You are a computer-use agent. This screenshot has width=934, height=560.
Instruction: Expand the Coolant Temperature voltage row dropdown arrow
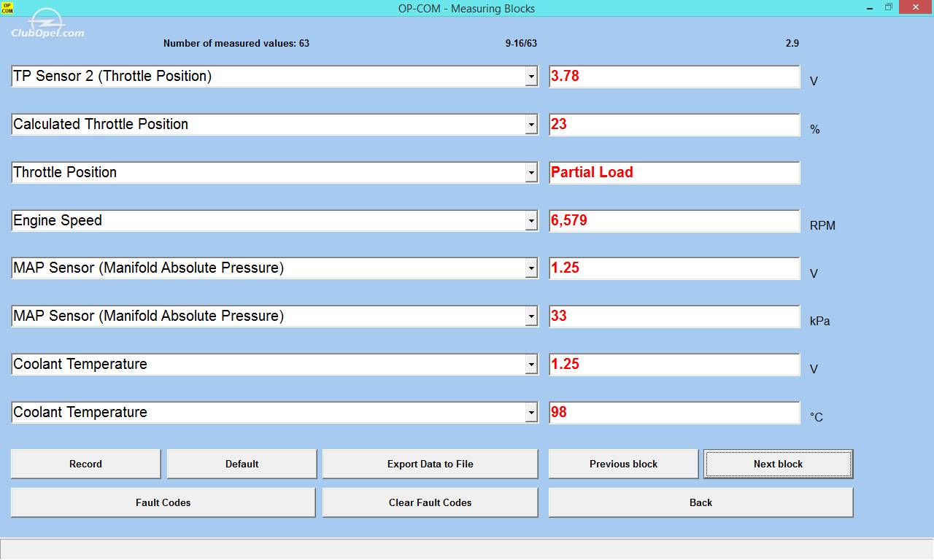531,365
